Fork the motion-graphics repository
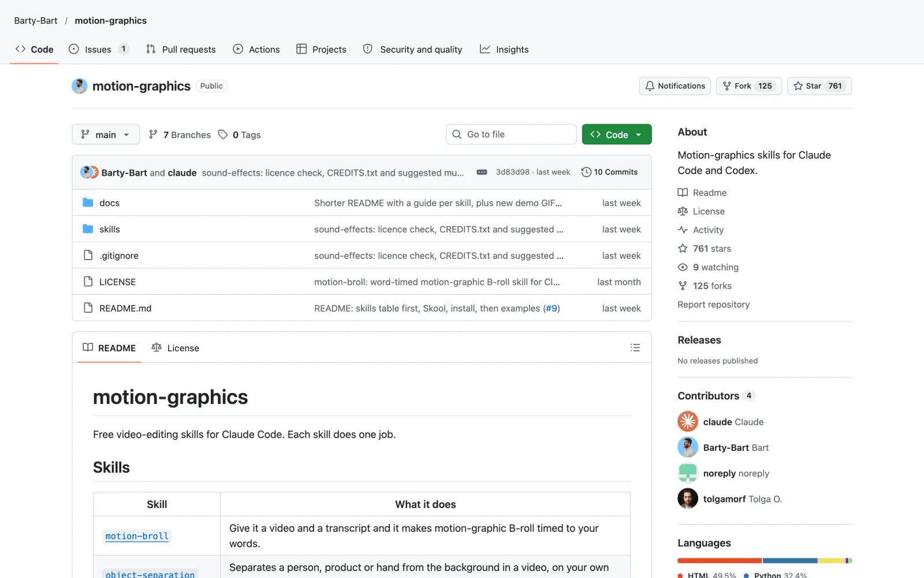Image resolution: width=924 pixels, height=578 pixels. [749, 86]
